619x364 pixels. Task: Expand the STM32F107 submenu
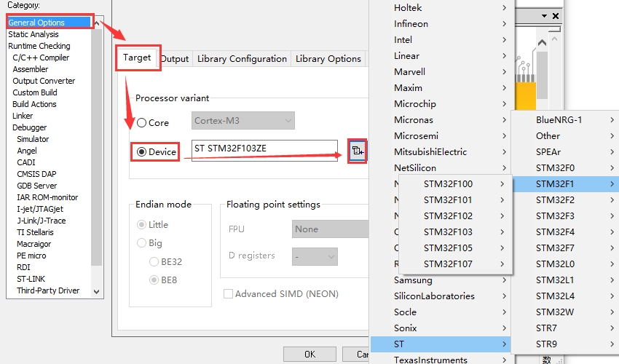(x=456, y=264)
